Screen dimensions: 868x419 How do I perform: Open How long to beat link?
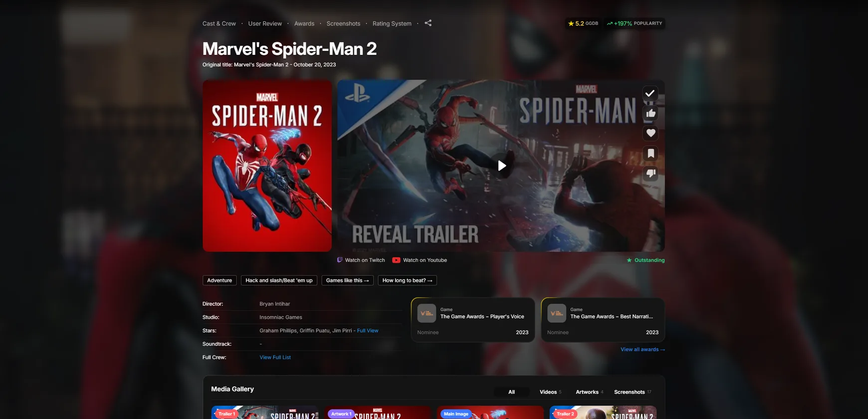tap(407, 280)
